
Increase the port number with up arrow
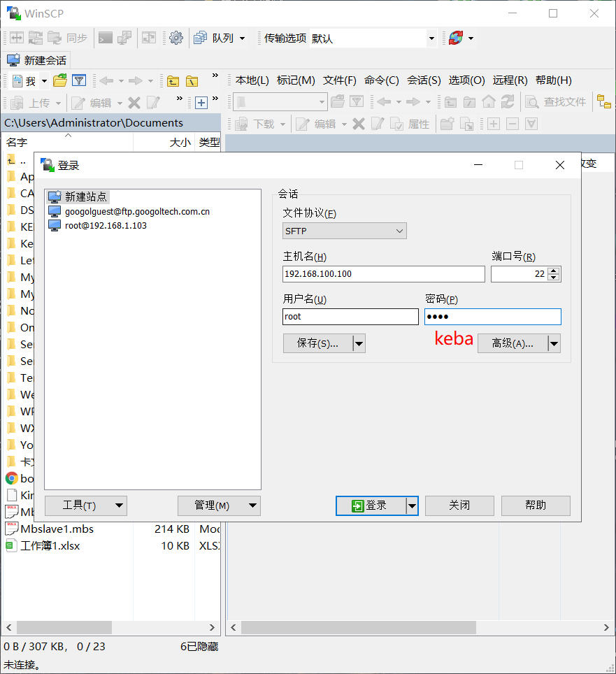coord(554,271)
